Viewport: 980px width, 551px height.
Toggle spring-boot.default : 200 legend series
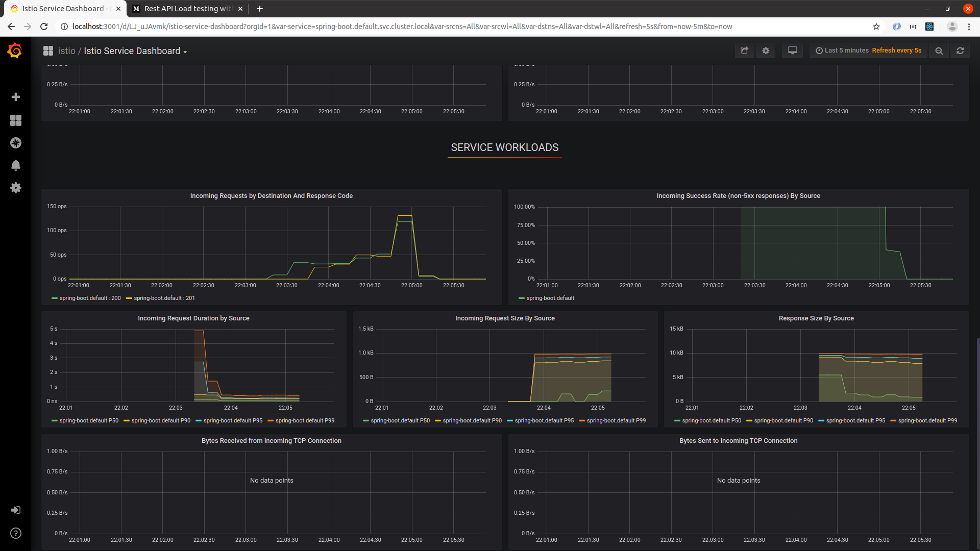pyautogui.click(x=90, y=298)
